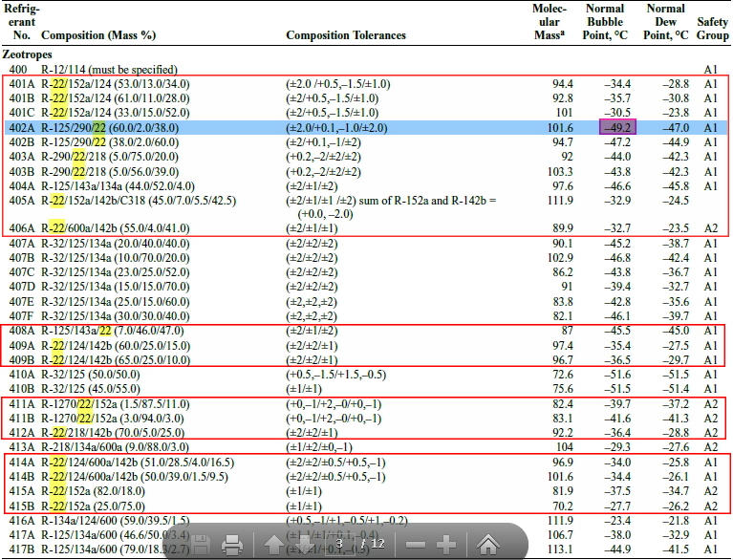Viewport: 733px width, 560px height.
Task: Click 417A molecular mass 106.7
Action: click(x=560, y=535)
